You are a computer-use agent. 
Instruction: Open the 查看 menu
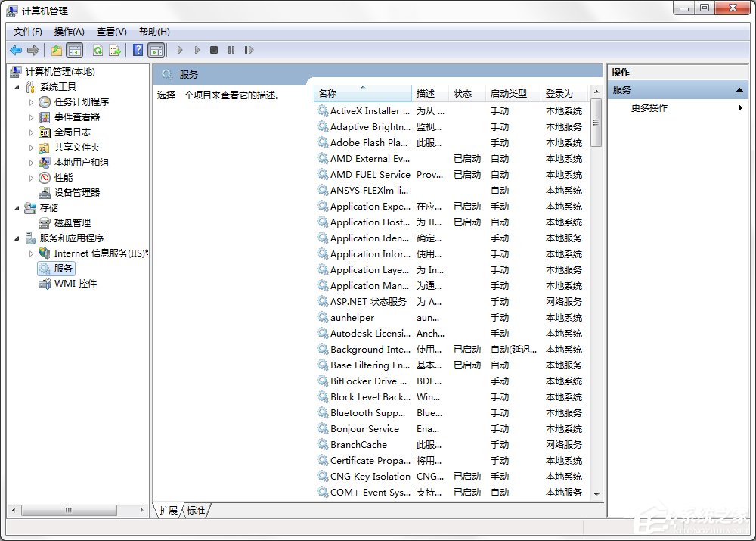pos(110,31)
